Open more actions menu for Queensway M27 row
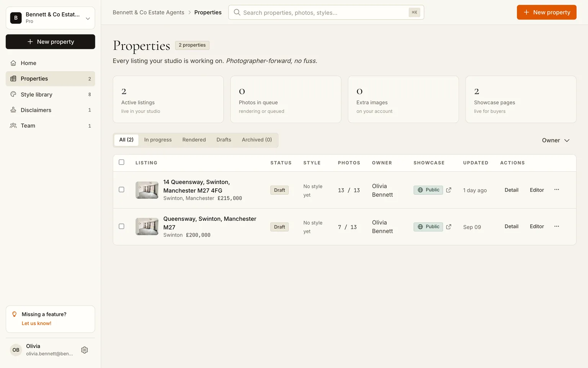The height and width of the screenshot is (368, 588). [557, 227]
